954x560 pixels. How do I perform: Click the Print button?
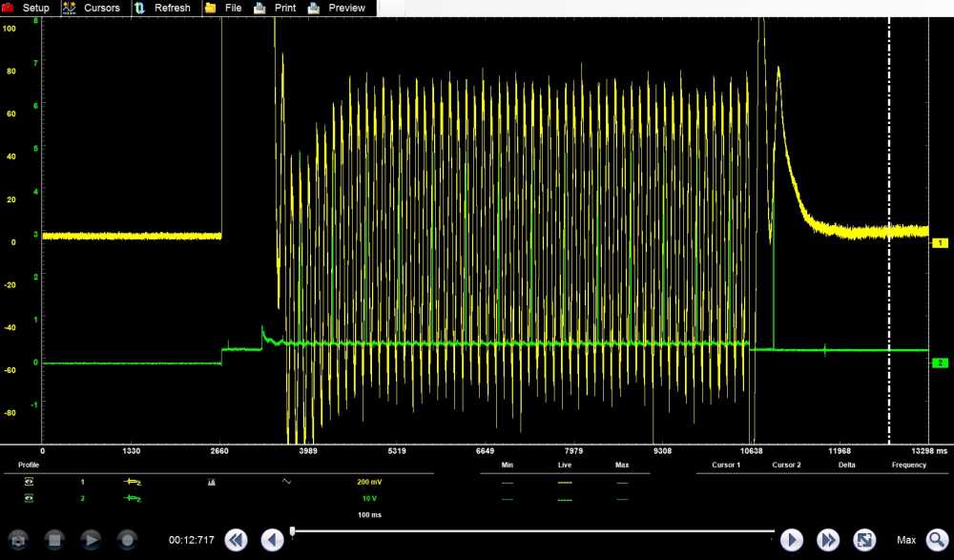click(x=276, y=8)
